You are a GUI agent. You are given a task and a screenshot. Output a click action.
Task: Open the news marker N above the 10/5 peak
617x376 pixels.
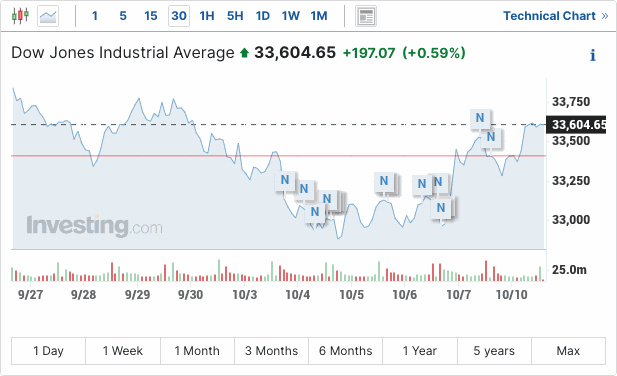[x=384, y=181]
